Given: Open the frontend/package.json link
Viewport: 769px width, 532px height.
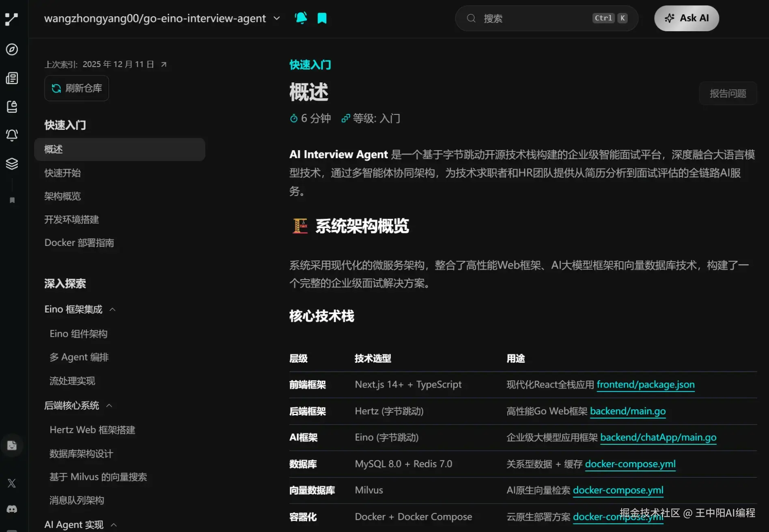Looking at the screenshot, I should tap(646, 385).
